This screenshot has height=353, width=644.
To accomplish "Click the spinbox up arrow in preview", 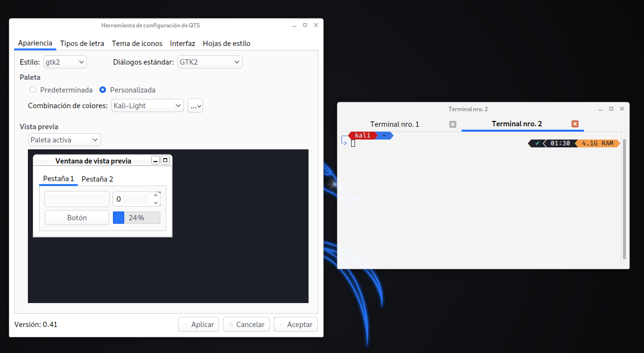I will [156, 195].
